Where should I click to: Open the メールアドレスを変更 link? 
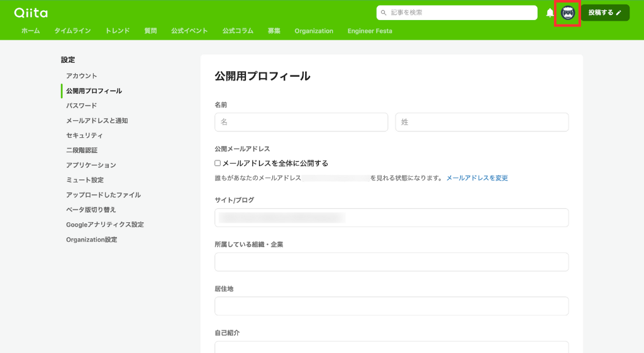pyautogui.click(x=477, y=178)
